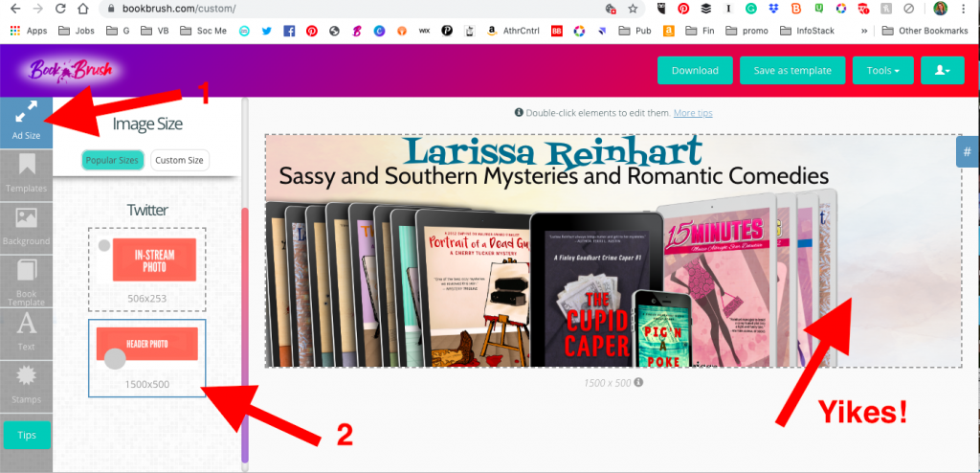980x473 pixels.
Task: Switch to Custom Size option
Action: (x=180, y=160)
